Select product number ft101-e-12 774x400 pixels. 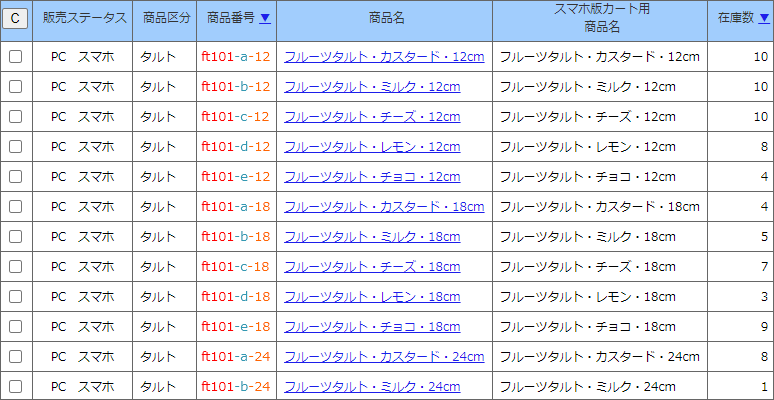236,176
